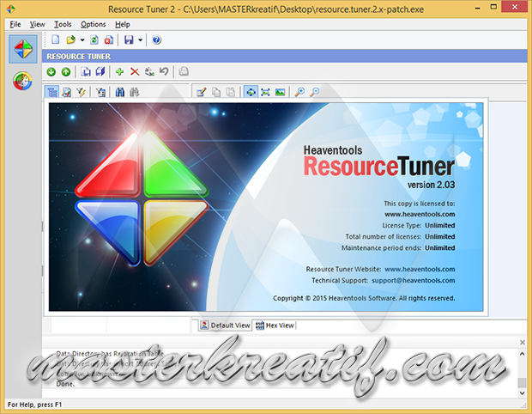Expand the Save dropdown arrow
Image resolution: width=532 pixels, height=414 pixels.
coord(140,40)
